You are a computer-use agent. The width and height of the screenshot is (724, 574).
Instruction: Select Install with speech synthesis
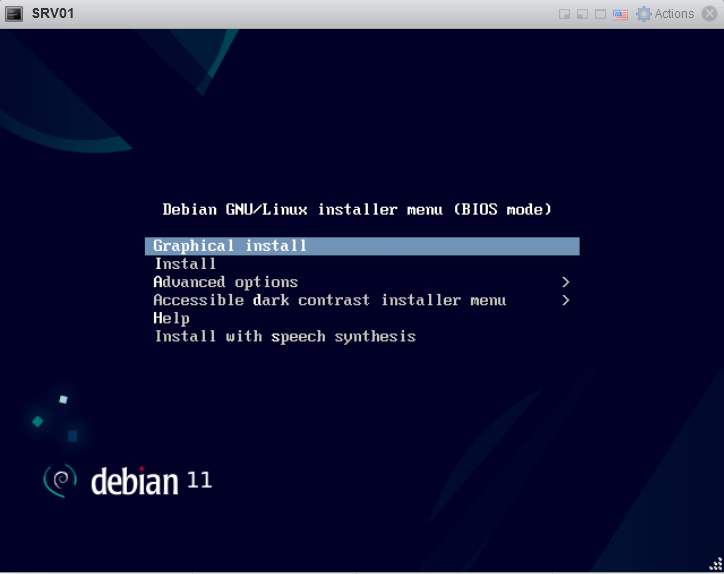coord(284,336)
